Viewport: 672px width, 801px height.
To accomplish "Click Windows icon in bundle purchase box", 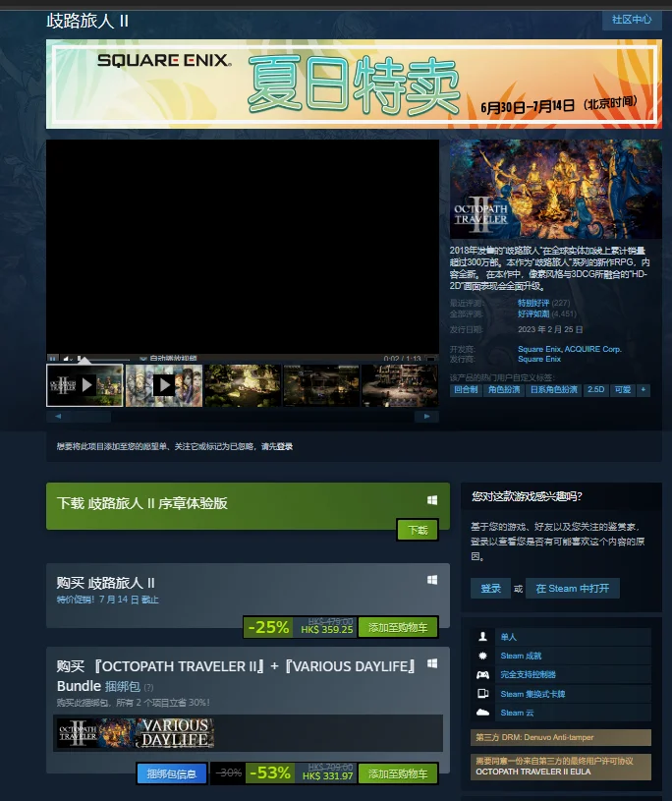I will (x=432, y=663).
